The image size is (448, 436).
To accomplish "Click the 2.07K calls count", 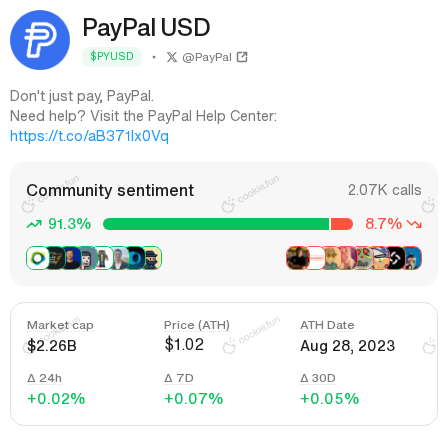I will 385,190.
